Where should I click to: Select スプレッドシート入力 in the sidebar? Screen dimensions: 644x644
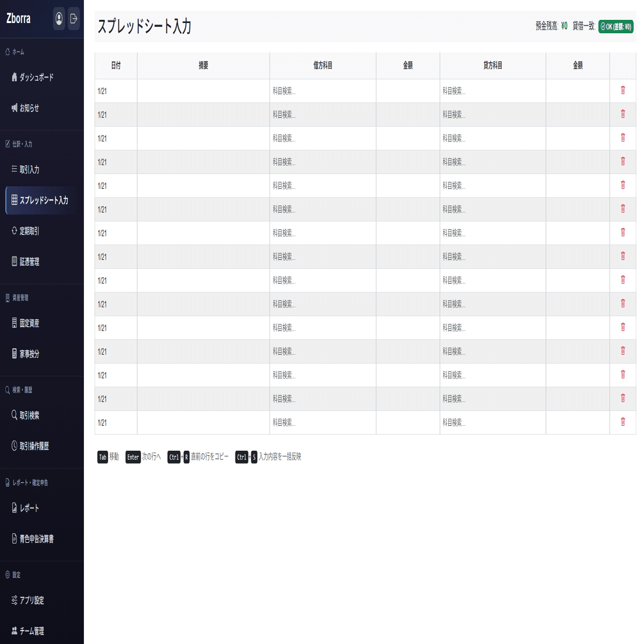42,200
